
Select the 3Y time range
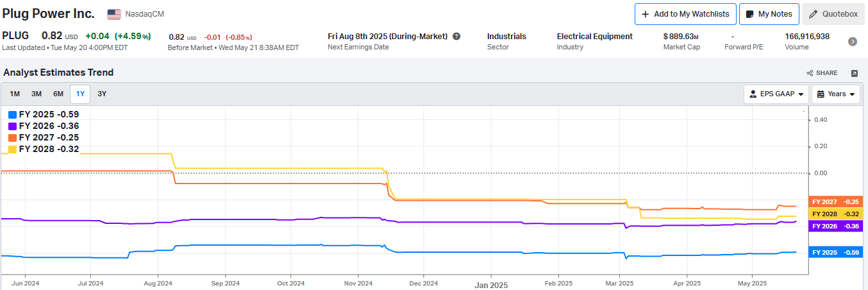point(102,94)
